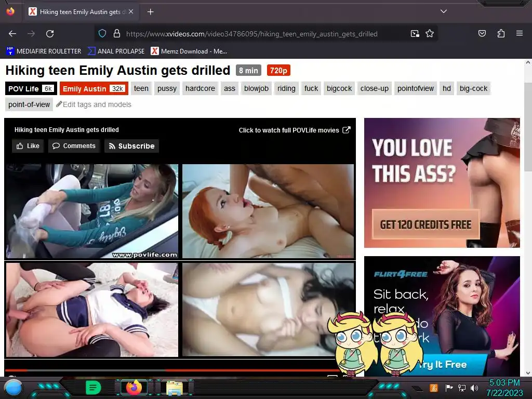Click the network tray icon
The width and height of the screenshot is (532, 399).
(x=461, y=388)
